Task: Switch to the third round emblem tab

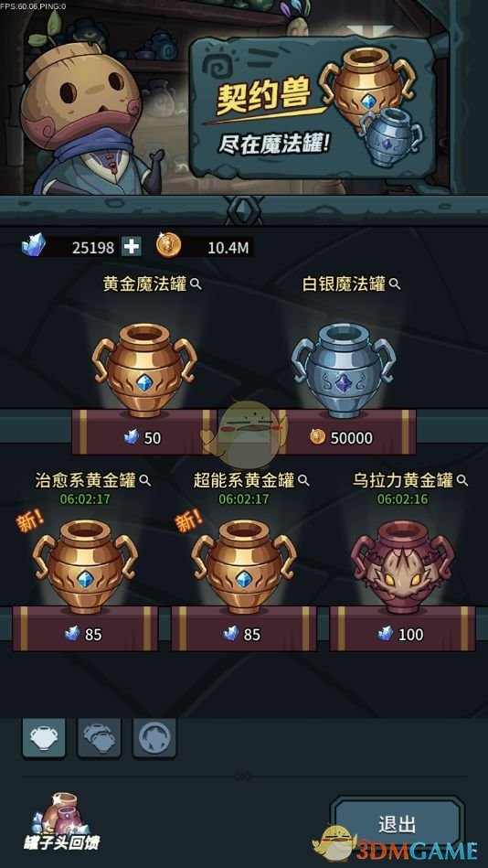Action: click(x=154, y=737)
